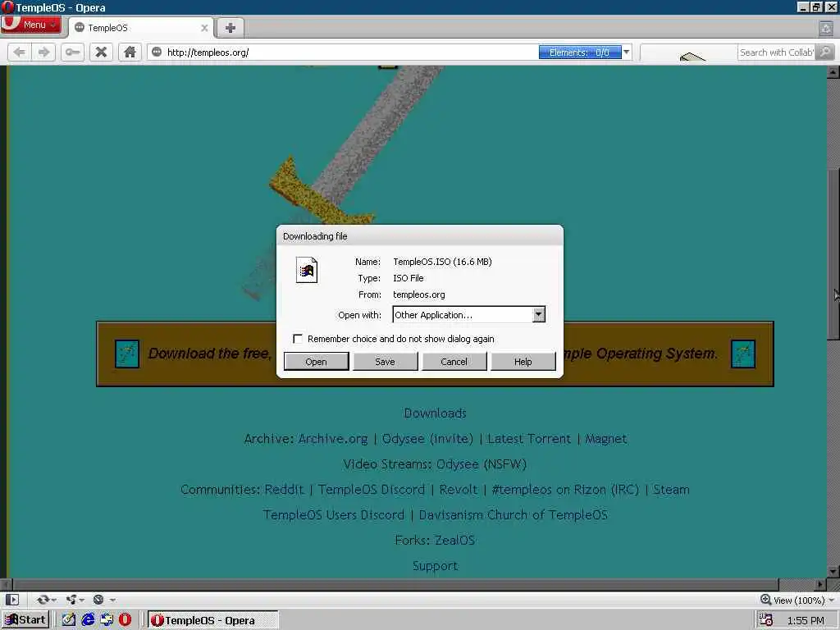
Task: Click the left TempleOS icon in download banner
Action: (127, 354)
